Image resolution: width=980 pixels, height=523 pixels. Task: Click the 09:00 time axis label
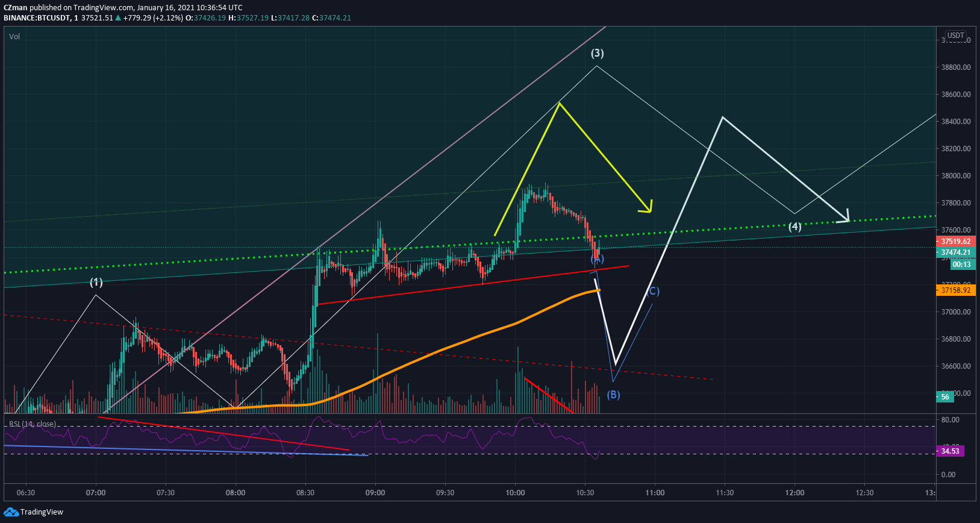coord(375,493)
